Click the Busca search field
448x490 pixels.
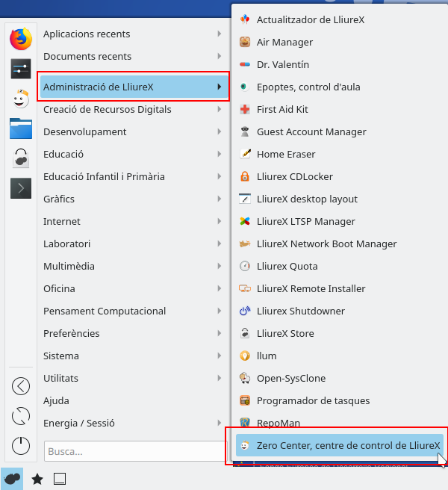134,451
